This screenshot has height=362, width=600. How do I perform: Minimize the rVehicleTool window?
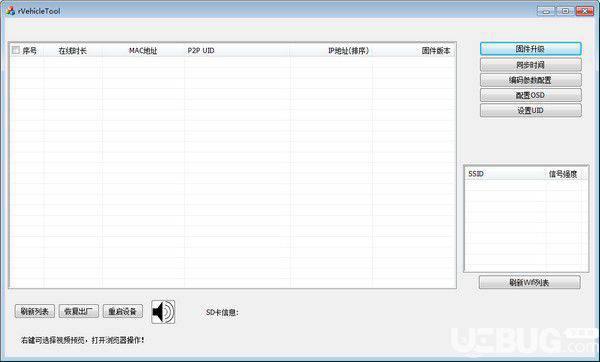(x=546, y=11)
